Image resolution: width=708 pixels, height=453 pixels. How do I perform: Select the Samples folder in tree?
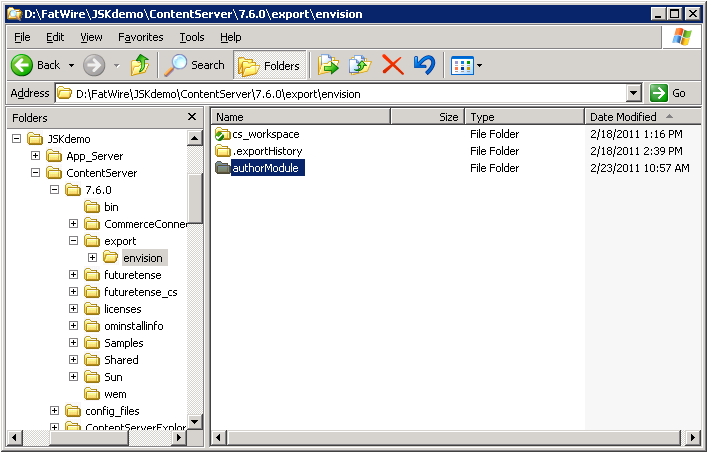click(114, 343)
